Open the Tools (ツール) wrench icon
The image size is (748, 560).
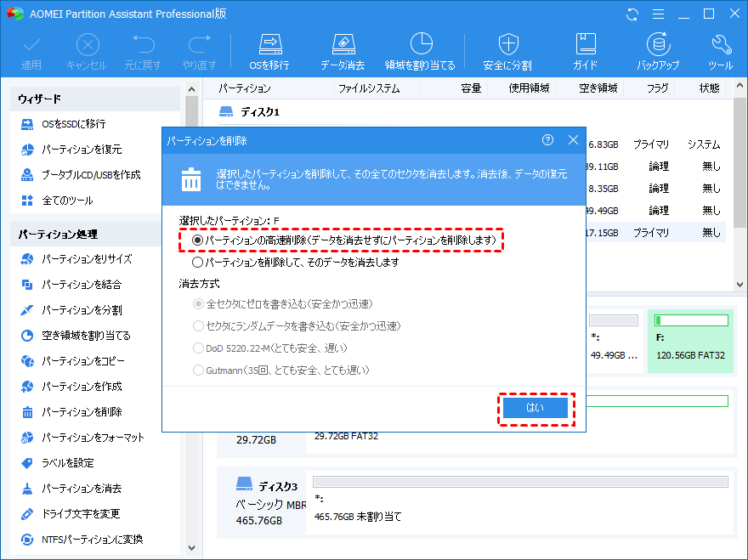(721, 52)
